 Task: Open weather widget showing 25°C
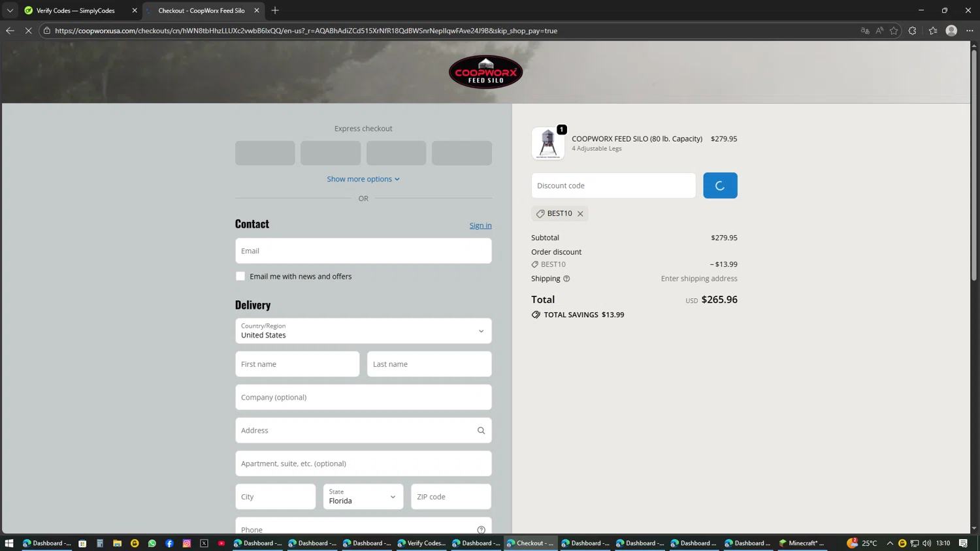(862, 543)
